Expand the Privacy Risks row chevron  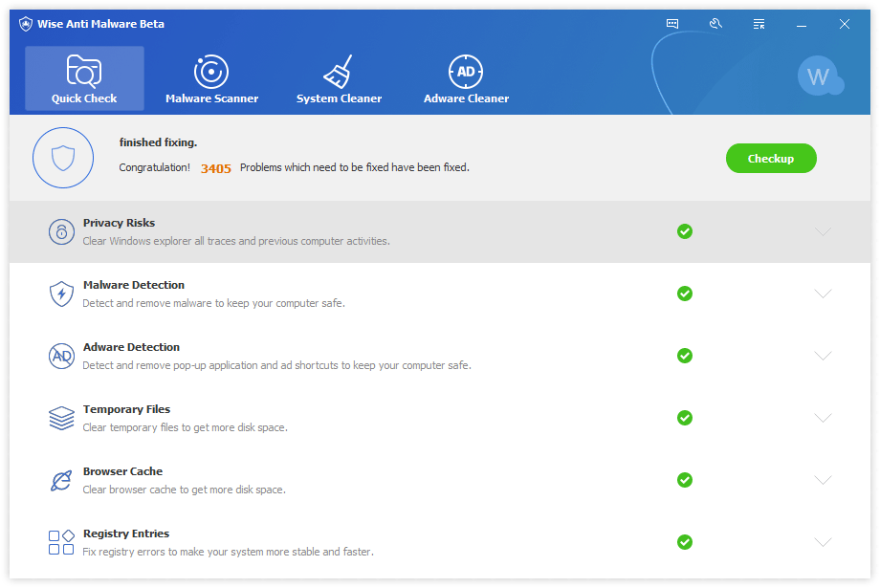(x=823, y=231)
